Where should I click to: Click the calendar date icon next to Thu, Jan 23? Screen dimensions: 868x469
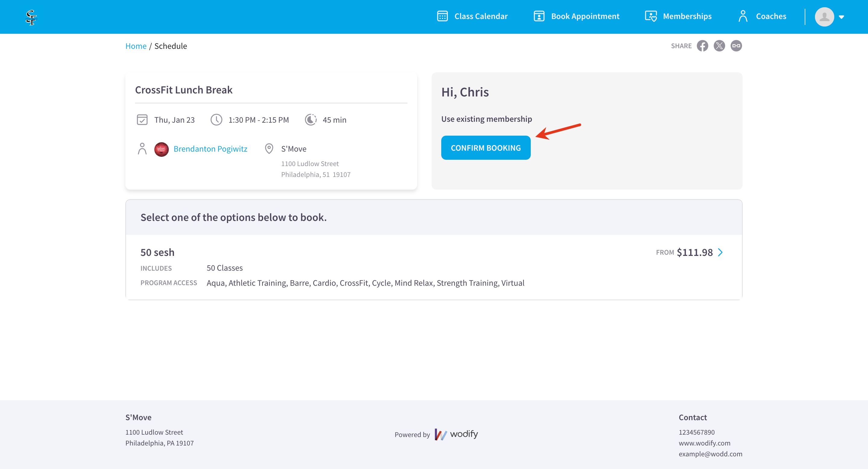pyautogui.click(x=142, y=120)
